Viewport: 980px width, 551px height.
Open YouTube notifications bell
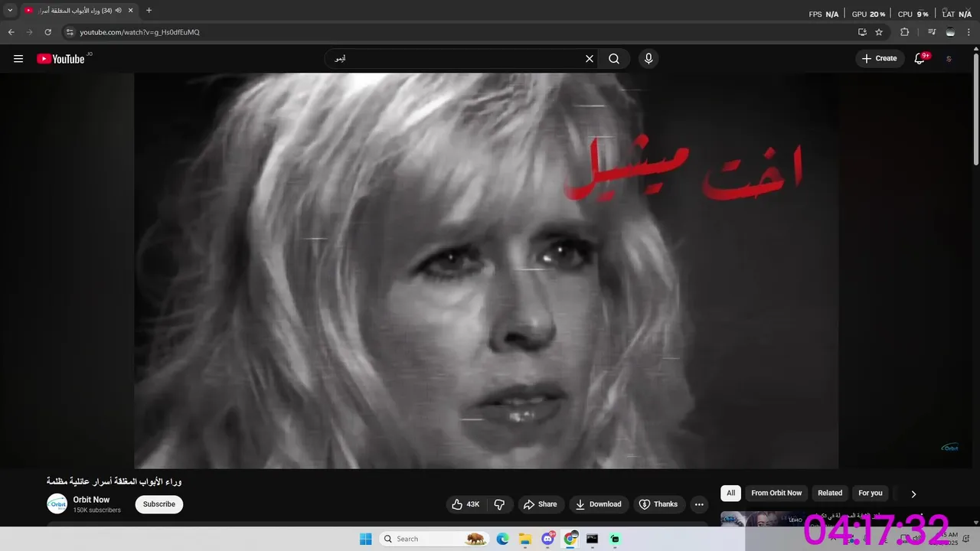[920, 59]
